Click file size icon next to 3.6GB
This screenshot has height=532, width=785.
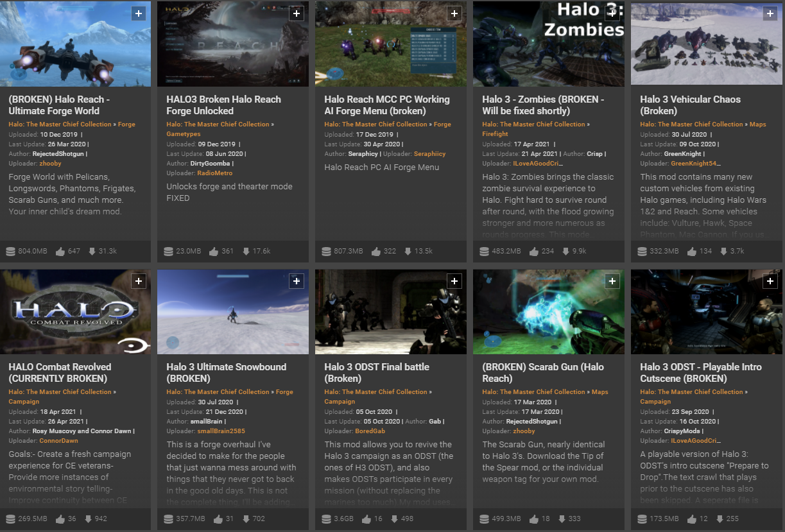[326, 519]
